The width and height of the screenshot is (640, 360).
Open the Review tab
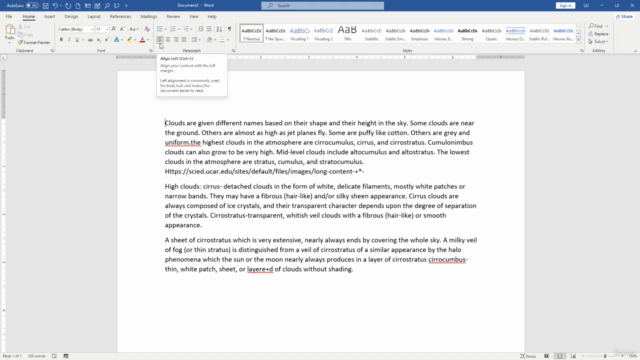(173, 17)
